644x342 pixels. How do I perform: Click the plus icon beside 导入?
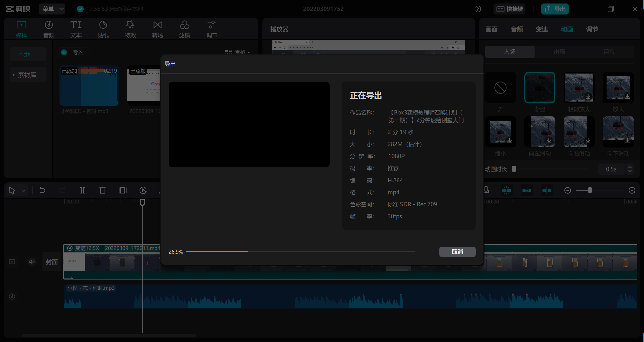64,52
